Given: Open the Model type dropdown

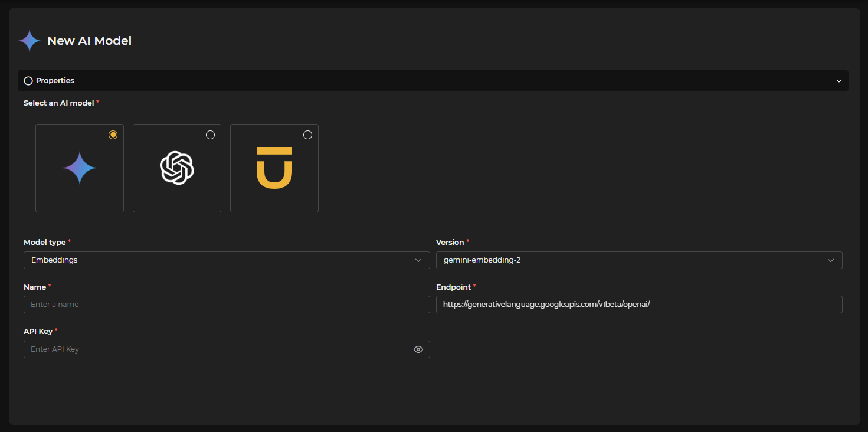Looking at the screenshot, I should pos(227,260).
